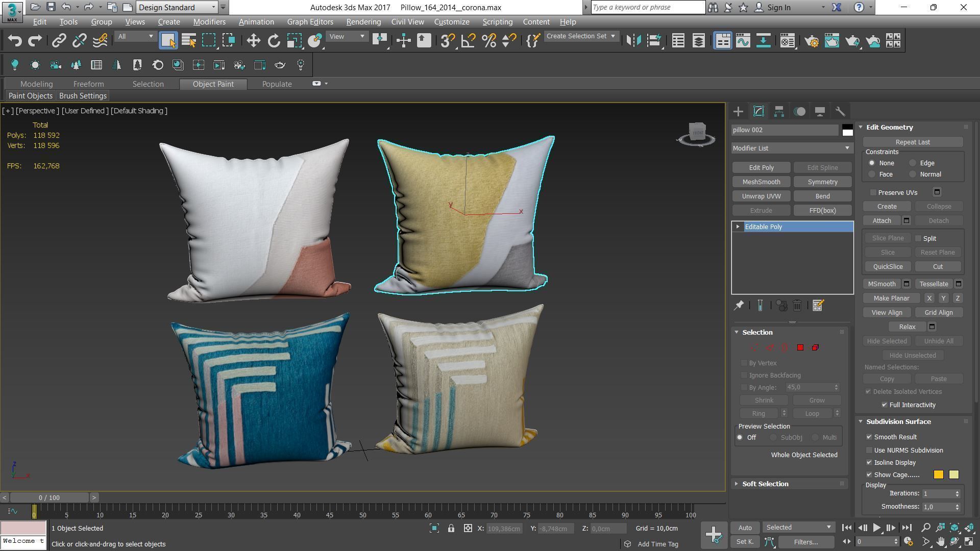The width and height of the screenshot is (980, 551).
Task: Click the Relax button
Action: 907,327
